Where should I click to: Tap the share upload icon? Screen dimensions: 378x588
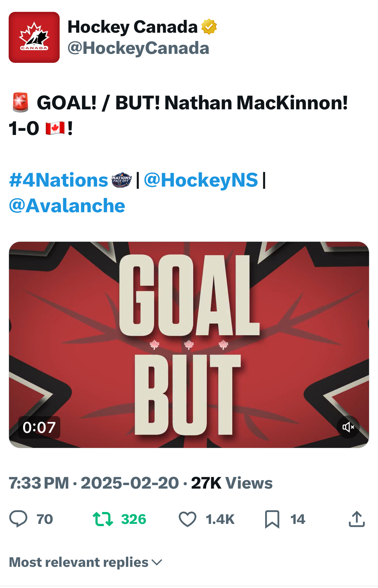click(357, 519)
